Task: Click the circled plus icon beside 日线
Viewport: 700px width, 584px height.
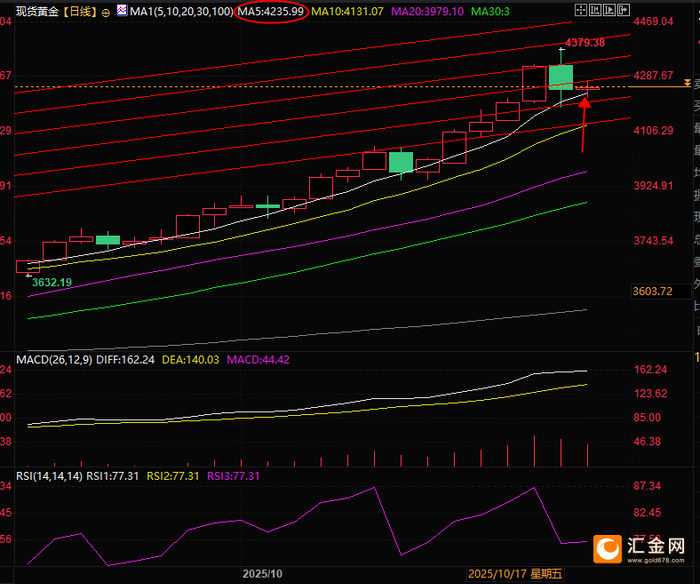Action: point(106,13)
